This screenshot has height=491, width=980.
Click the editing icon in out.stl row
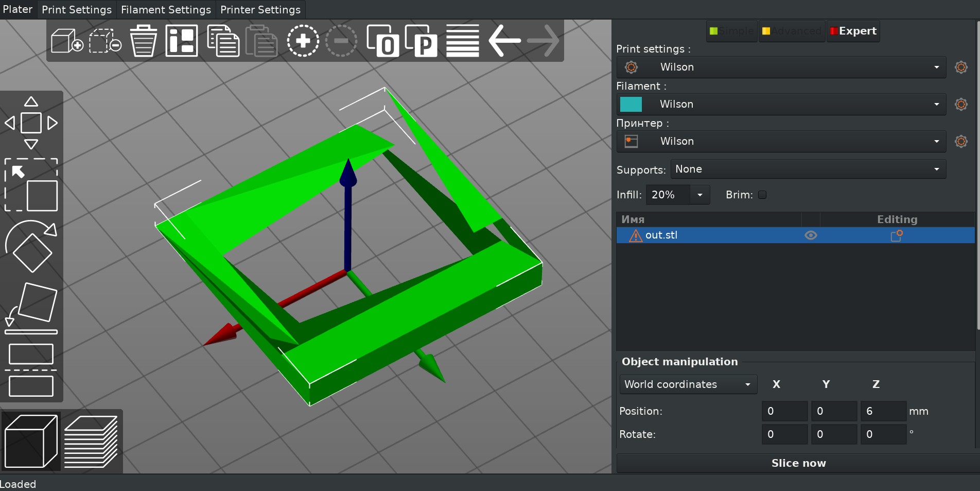[897, 235]
